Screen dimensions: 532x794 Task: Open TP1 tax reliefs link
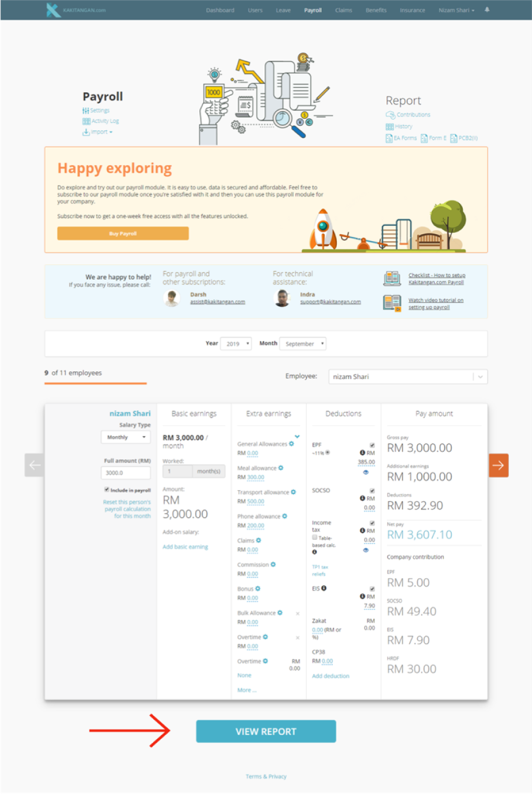pos(319,571)
